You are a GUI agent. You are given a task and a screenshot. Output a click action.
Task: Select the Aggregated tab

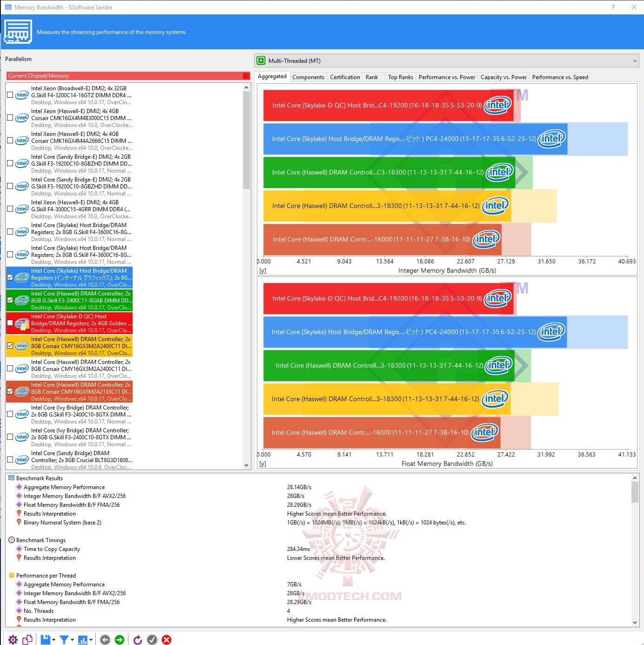tap(272, 76)
